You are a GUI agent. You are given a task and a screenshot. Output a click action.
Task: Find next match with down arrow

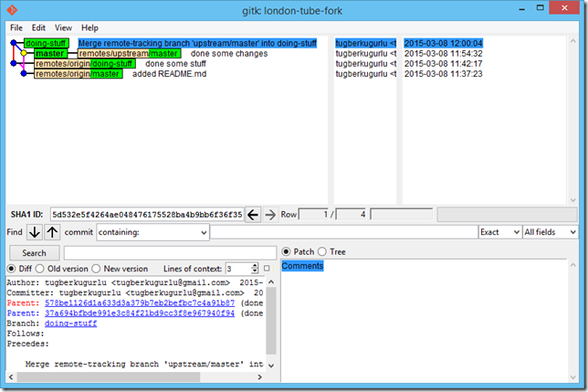35,232
